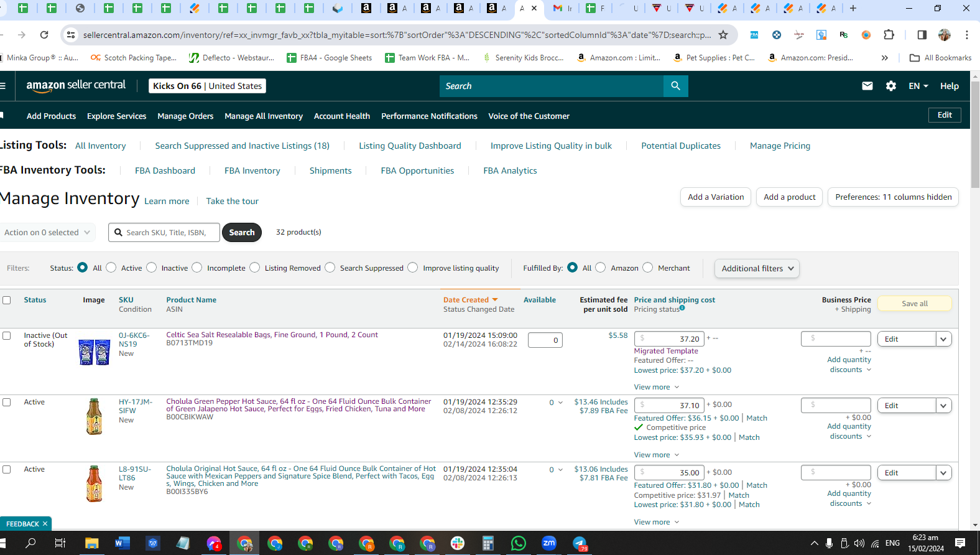This screenshot has height=555, width=980.
Task: Open Voice of the Customer menu
Action: (x=529, y=116)
